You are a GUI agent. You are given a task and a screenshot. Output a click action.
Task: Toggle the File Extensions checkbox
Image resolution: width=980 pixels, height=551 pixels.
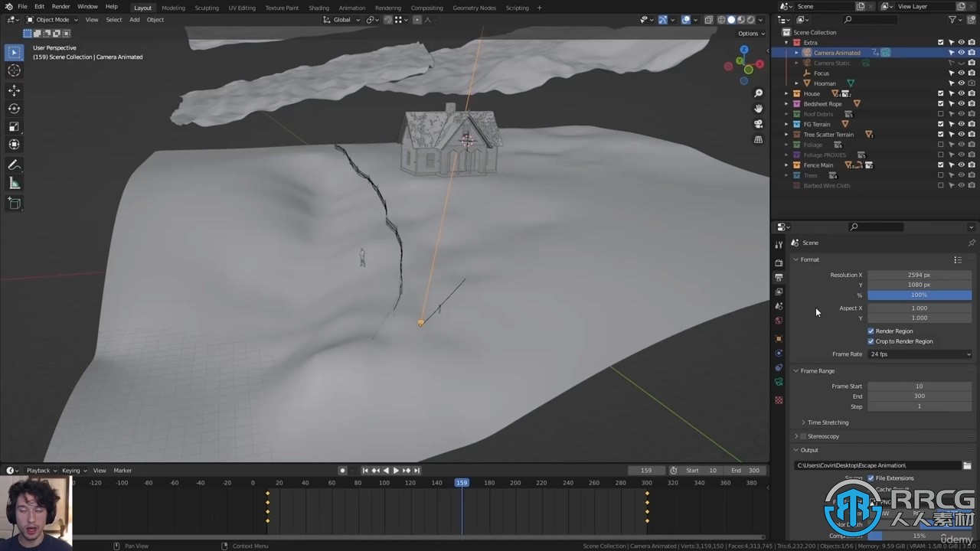871,478
